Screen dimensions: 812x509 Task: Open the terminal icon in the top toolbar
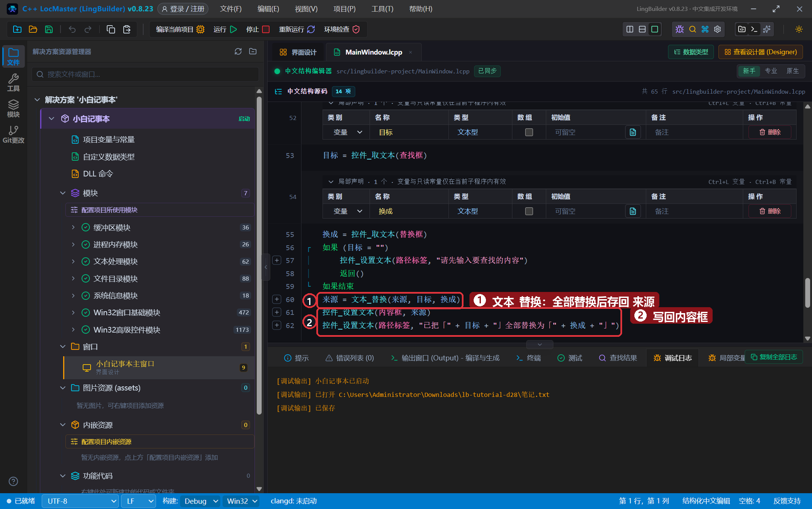pyautogui.click(x=754, y=29)
